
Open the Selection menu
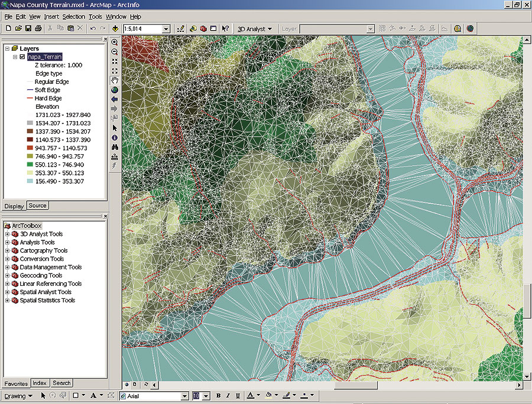point(73,17)
